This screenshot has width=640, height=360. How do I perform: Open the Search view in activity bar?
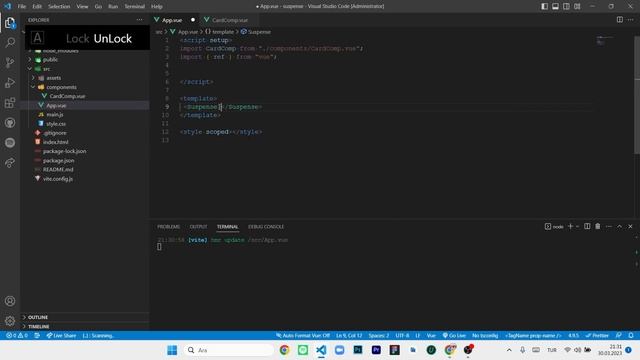[10, 42]
